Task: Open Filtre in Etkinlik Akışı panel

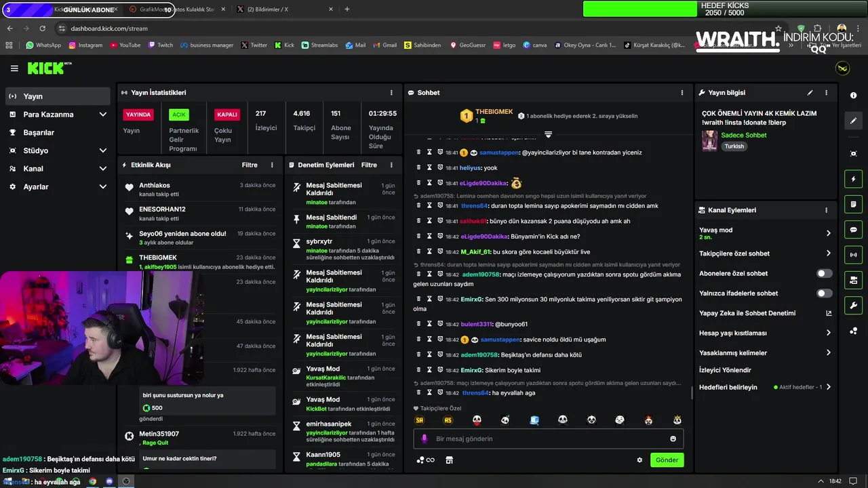Action: click(250, 165)
